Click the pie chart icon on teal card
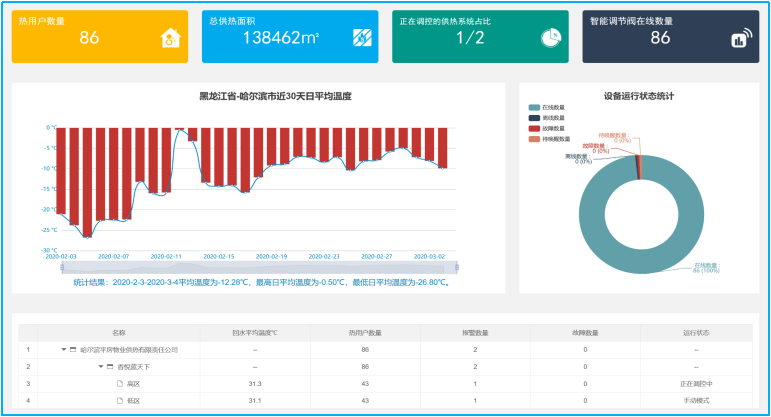This screenshot has height=417, width=771. click(x=550, y=38)
